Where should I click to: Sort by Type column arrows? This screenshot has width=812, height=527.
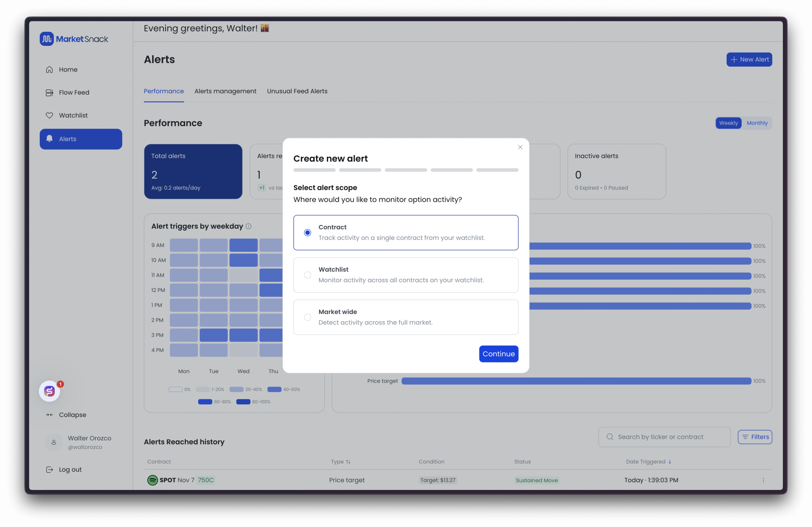pyautogui.click(x=348, y=461)
